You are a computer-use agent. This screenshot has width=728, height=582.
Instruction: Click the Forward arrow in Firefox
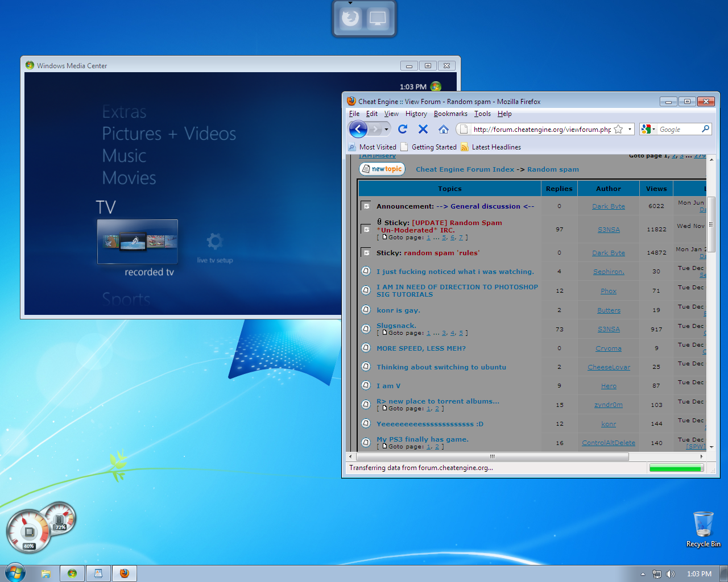tap(375, 130)
